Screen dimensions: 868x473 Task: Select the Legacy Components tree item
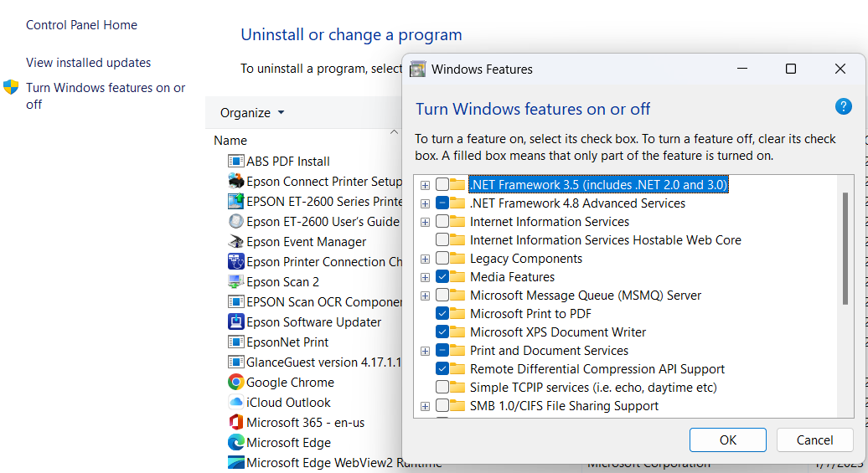coord(525,259)
